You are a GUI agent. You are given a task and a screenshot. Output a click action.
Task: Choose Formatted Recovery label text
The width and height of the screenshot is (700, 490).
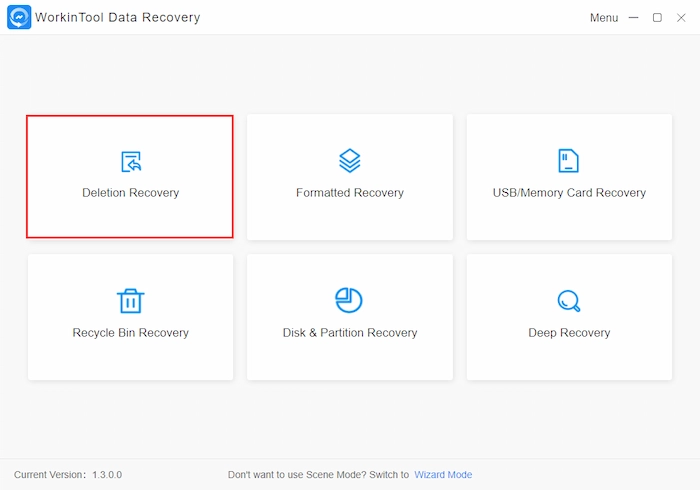(350, 193)
